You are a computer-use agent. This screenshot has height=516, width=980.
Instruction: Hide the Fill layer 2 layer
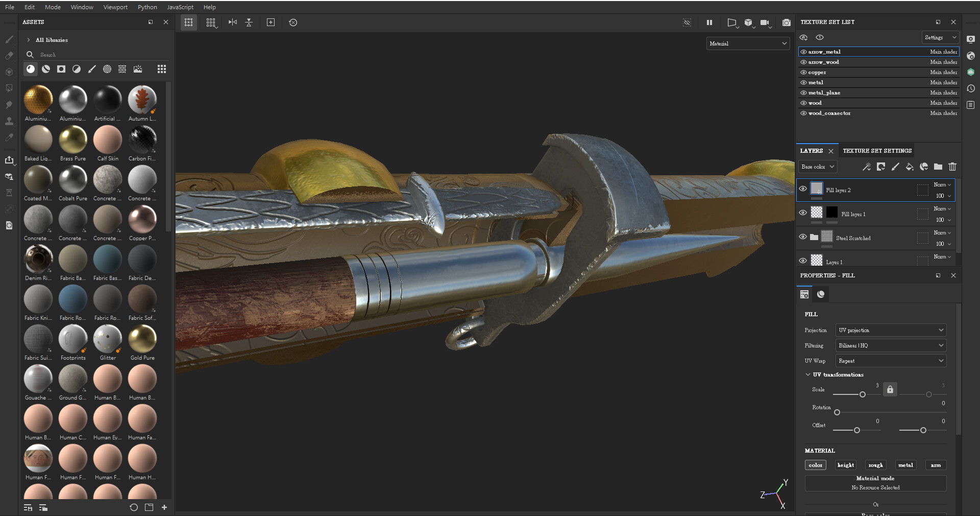click(803, 189)
